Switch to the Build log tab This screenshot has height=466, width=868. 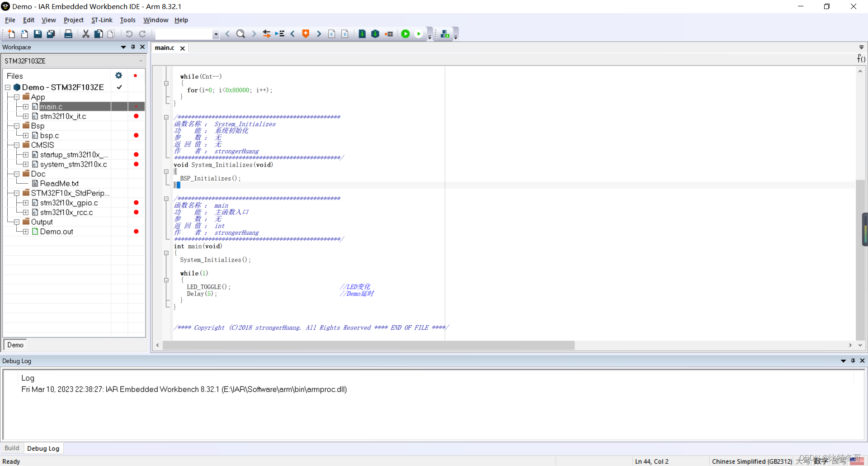tap(12, 448)
